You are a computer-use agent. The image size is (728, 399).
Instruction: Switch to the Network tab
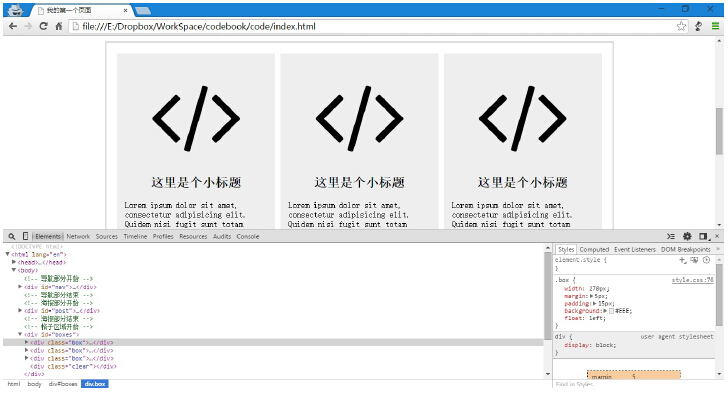[x=78, y=236]
